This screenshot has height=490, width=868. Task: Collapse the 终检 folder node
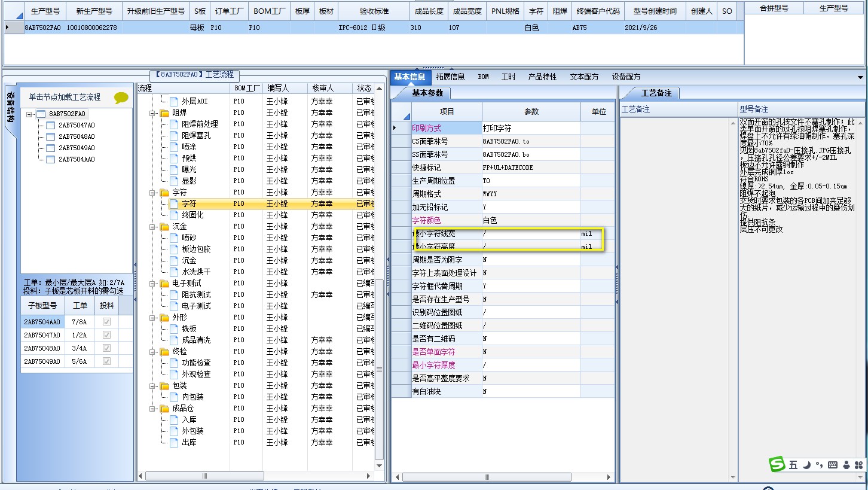[x=152, y=352]
